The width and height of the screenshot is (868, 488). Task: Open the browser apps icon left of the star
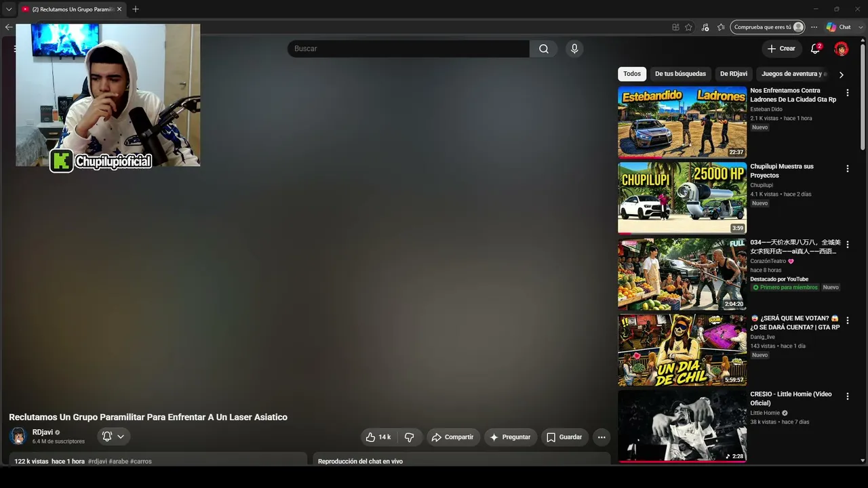click(x=675, y=27)
